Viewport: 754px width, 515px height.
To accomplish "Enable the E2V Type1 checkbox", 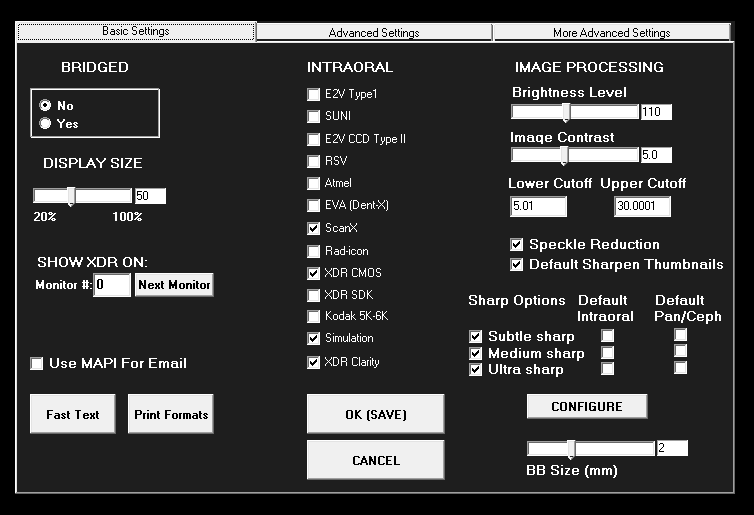I will pos(314,94).
